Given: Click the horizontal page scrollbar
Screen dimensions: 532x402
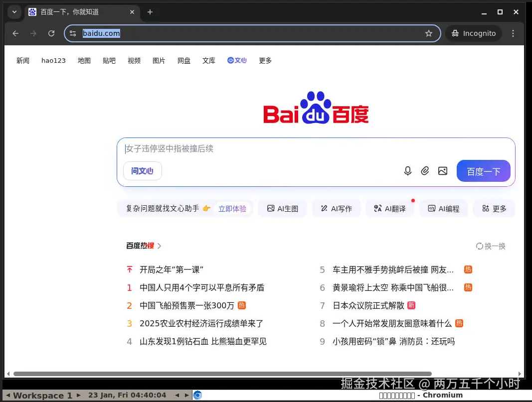Looking at the screenshot, I should [222, 374].
